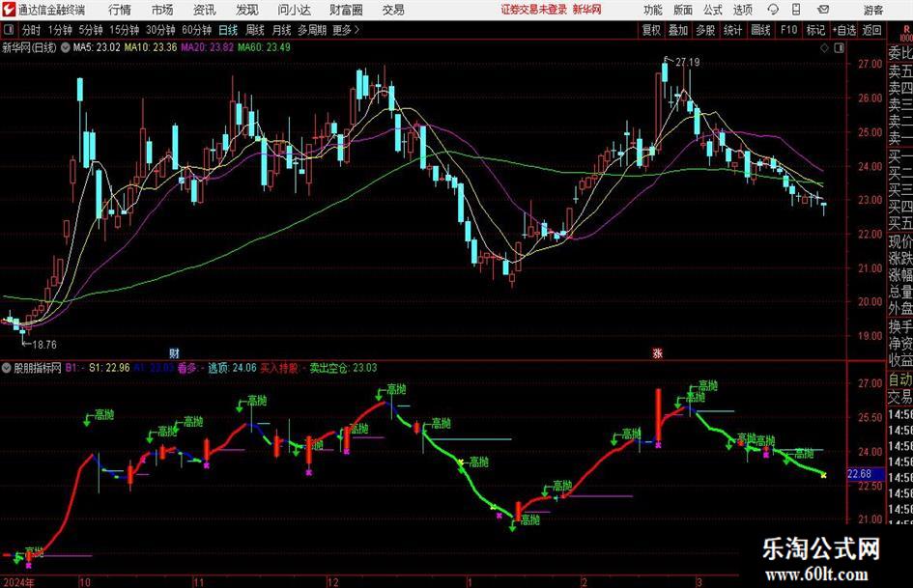The image size is (913, 588).
Task: Click the S1: 22.96 indicator value
Action: 109,368
